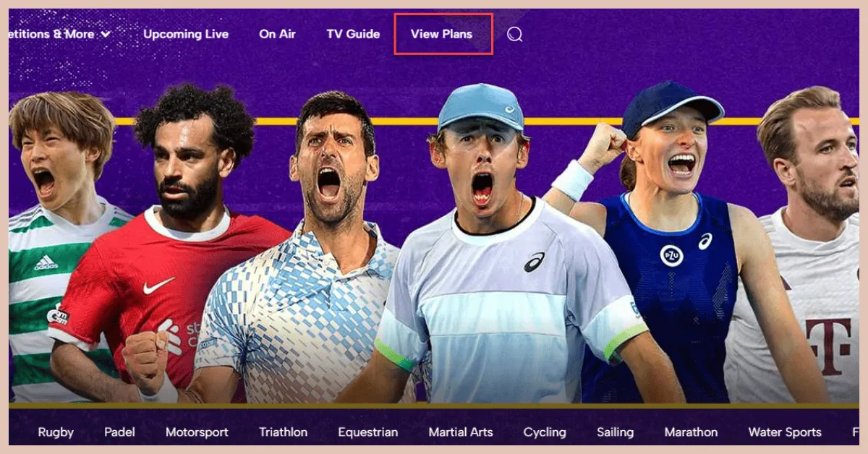Select the Equestrian category

pyautogui.click(x=368, y=432)
